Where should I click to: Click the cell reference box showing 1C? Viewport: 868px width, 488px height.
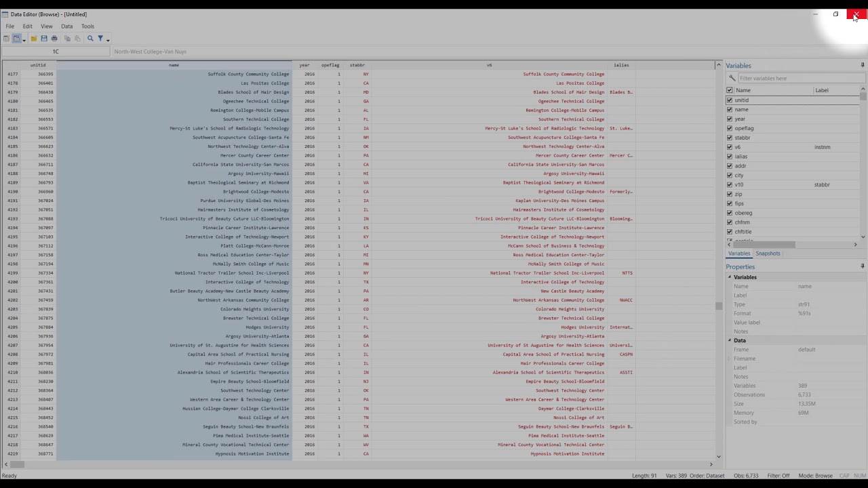[x=56, y=52]
